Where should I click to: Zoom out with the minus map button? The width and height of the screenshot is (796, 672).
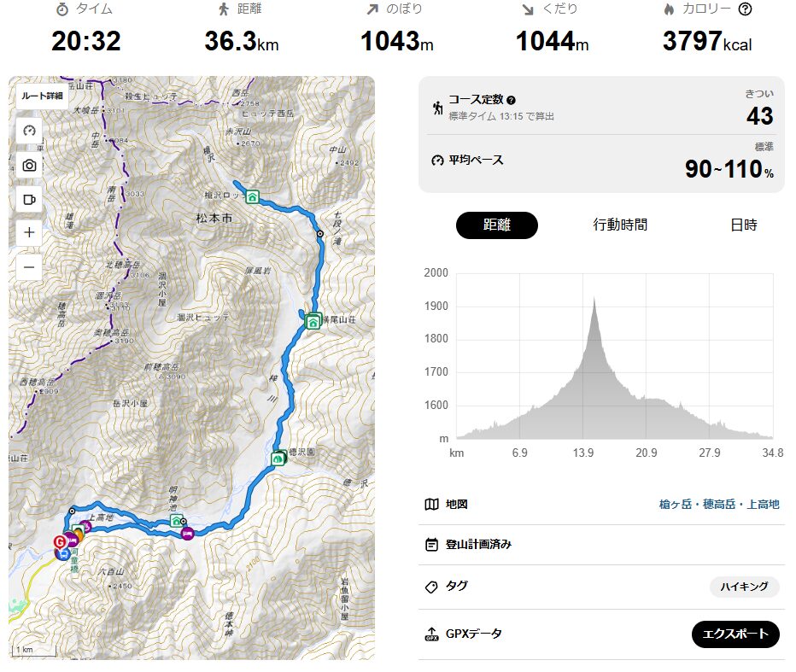(29, 267)
